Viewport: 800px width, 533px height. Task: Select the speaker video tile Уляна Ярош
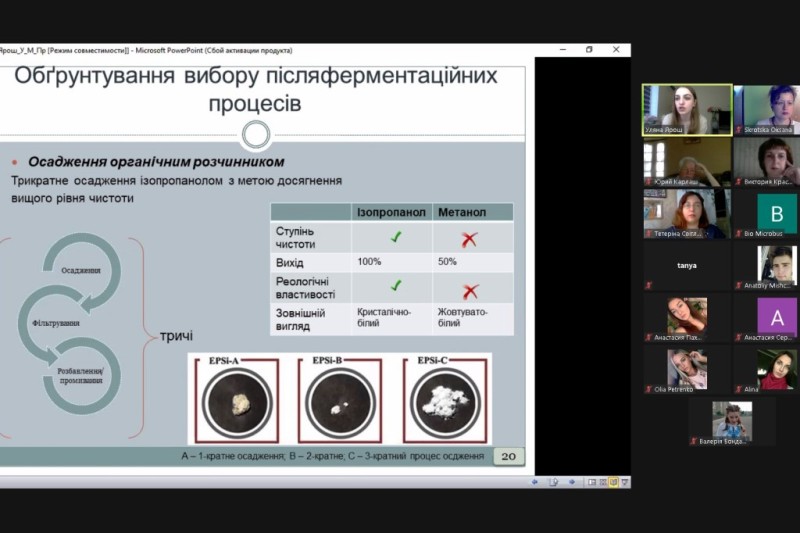click(687, 110)
